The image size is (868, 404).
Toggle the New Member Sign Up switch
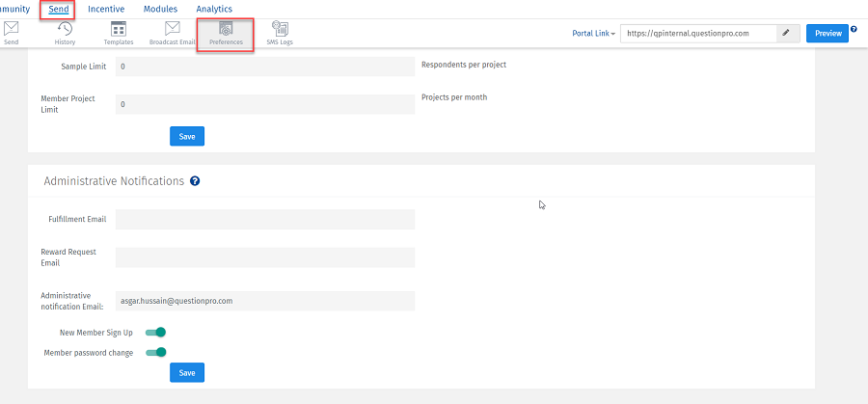click(x=156, y=333)
